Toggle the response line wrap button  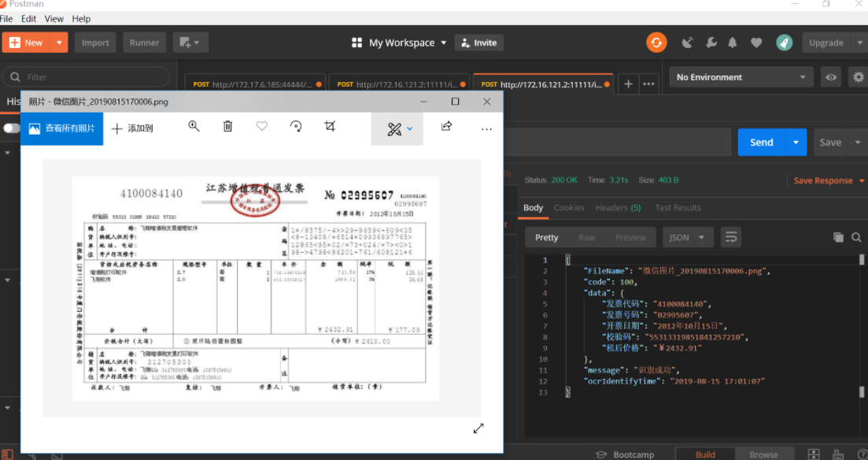(731, 237)
